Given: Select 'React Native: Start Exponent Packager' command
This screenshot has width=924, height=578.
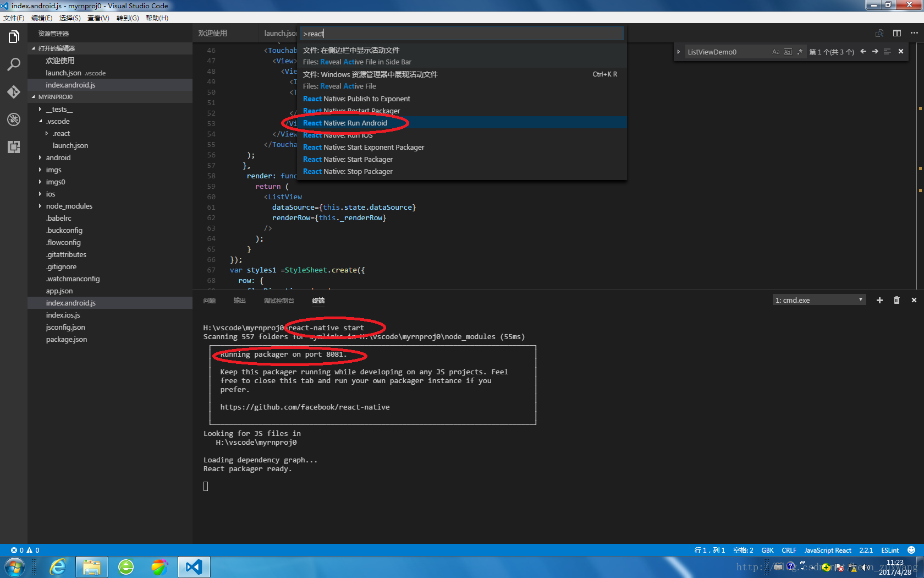Looking at the screenshot, I should pyautogui.click(x=462, y=147).
